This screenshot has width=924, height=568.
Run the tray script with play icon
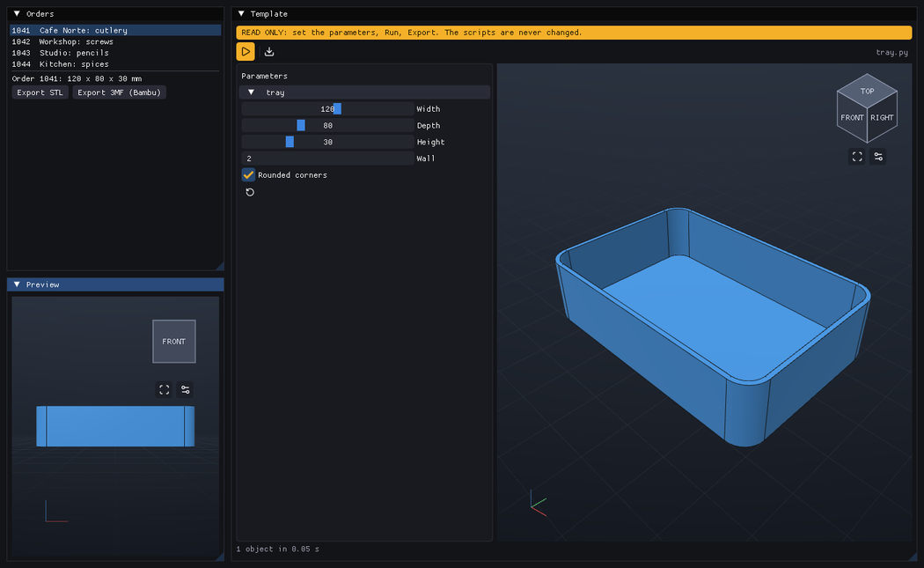[246, 52]
